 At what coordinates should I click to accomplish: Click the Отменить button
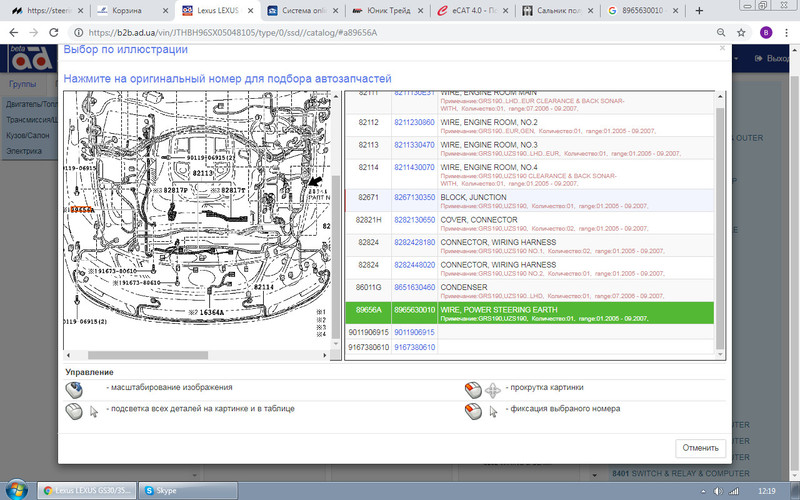tap(701, 448)
